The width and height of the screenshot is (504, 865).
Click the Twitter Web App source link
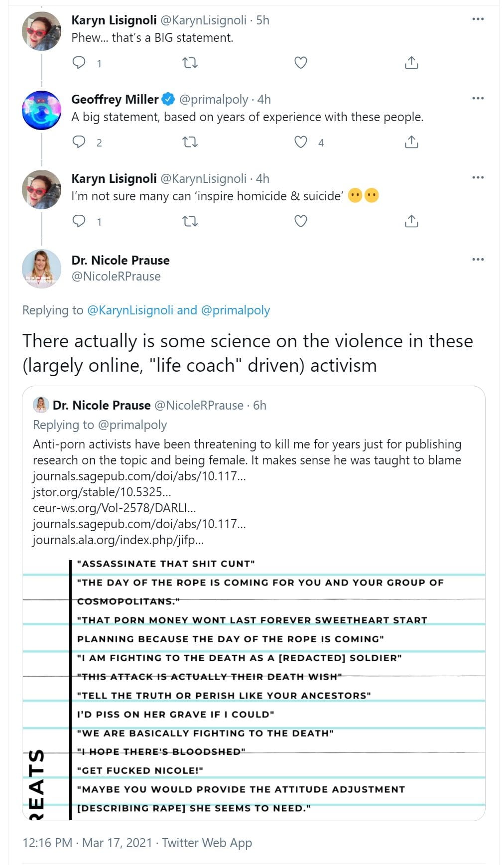pyautogui.click(x=207, y=843)
